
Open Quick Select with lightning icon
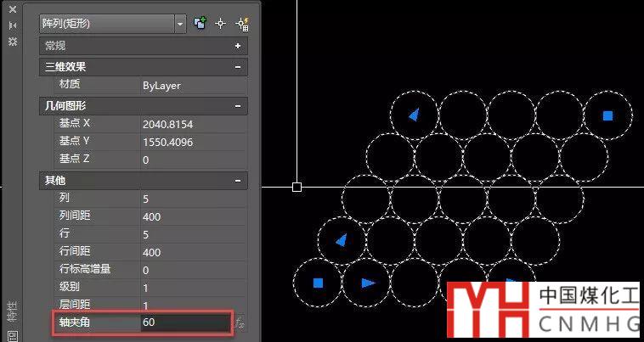pos(240,24)
